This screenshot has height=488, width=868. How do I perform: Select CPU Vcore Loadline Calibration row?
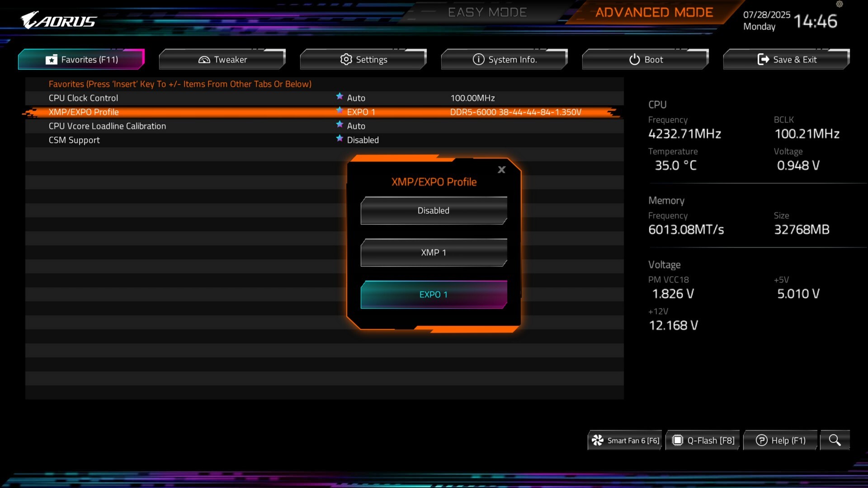pos(325,126)
